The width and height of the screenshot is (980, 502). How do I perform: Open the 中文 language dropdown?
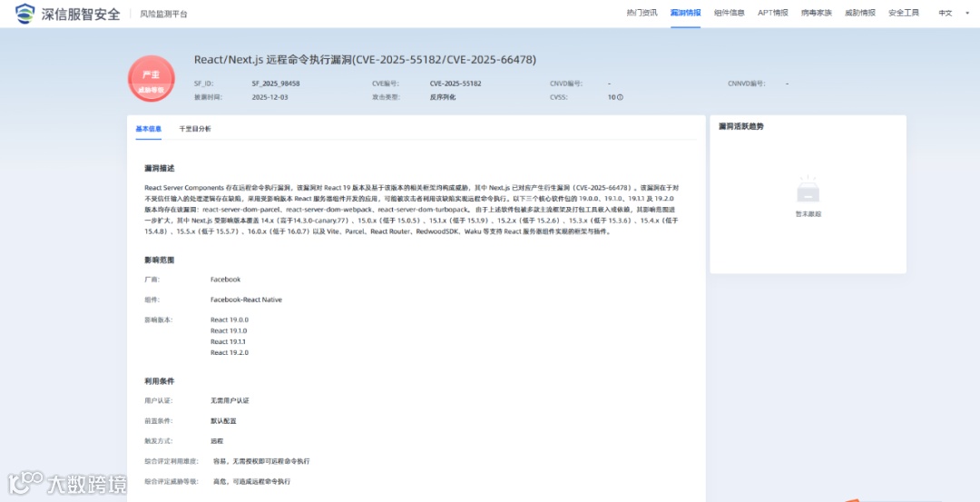pos(953,13)
